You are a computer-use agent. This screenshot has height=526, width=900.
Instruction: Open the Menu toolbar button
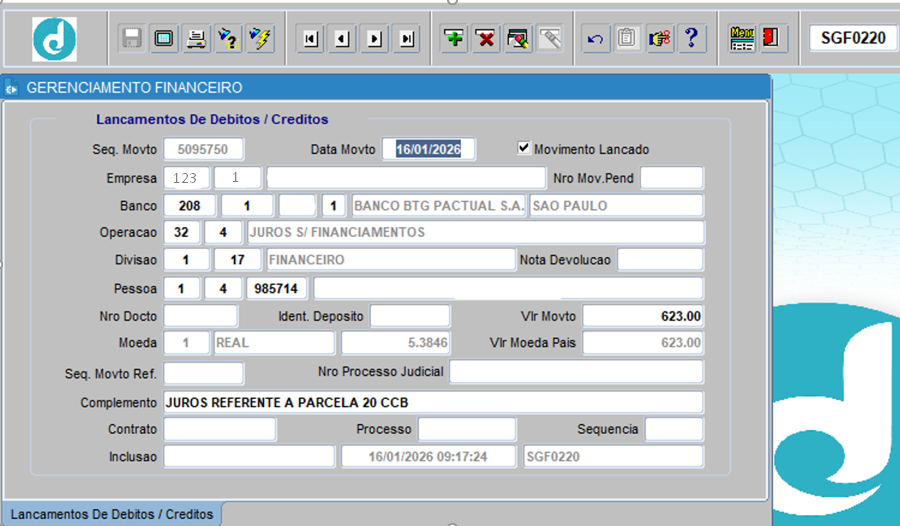click(x=742, y=39)
